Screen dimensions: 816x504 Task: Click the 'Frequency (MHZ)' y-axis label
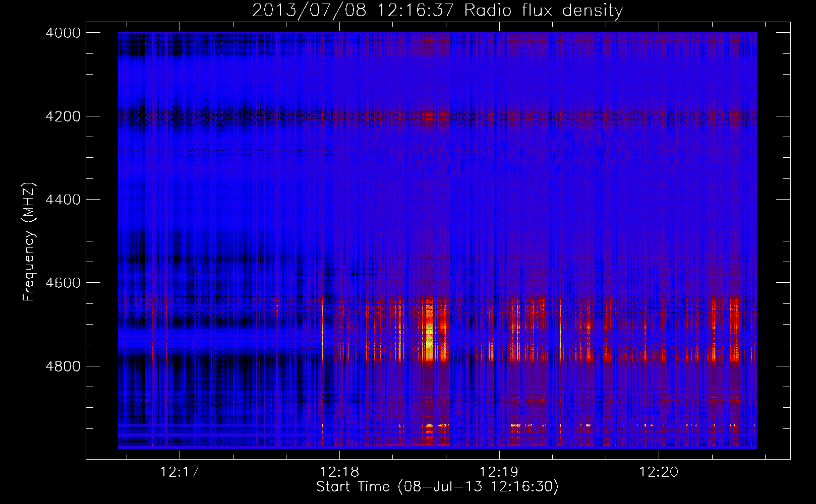pyautogui.click(x=29, y=242)
